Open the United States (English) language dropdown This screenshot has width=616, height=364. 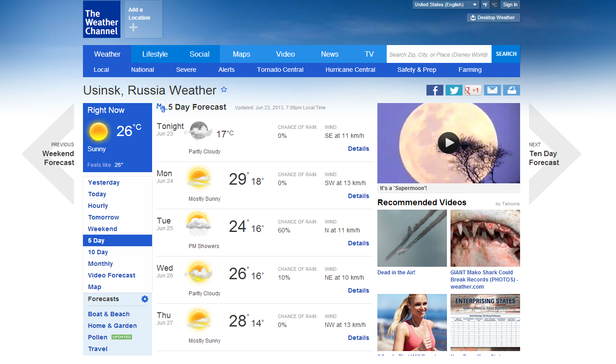pyautogui.click(x=446, y=5)
